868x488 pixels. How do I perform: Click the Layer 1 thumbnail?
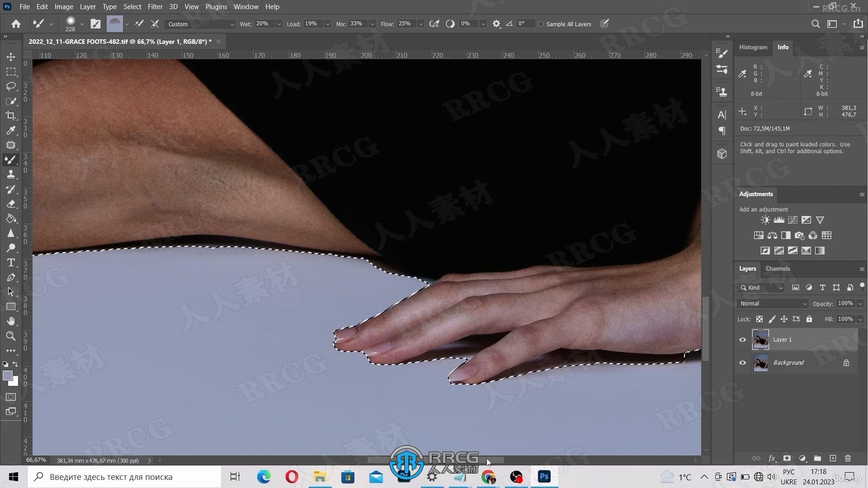pyautogui.click(x=761, y=339)
